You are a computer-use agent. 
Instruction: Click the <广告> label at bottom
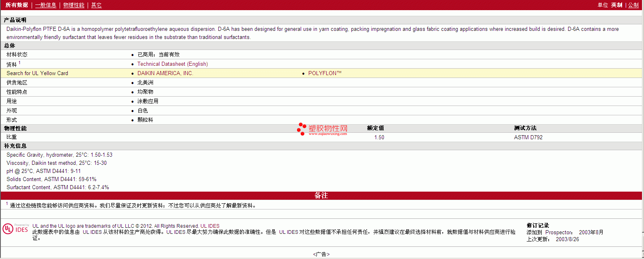(321, 255)
